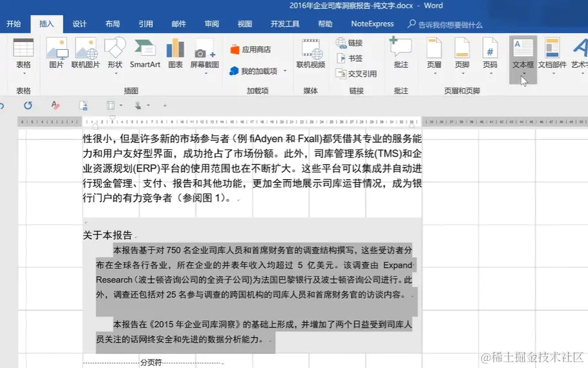Open the 应用商店 add-in store
Viewport: 588px width, 368px height.
click(251, 49)
